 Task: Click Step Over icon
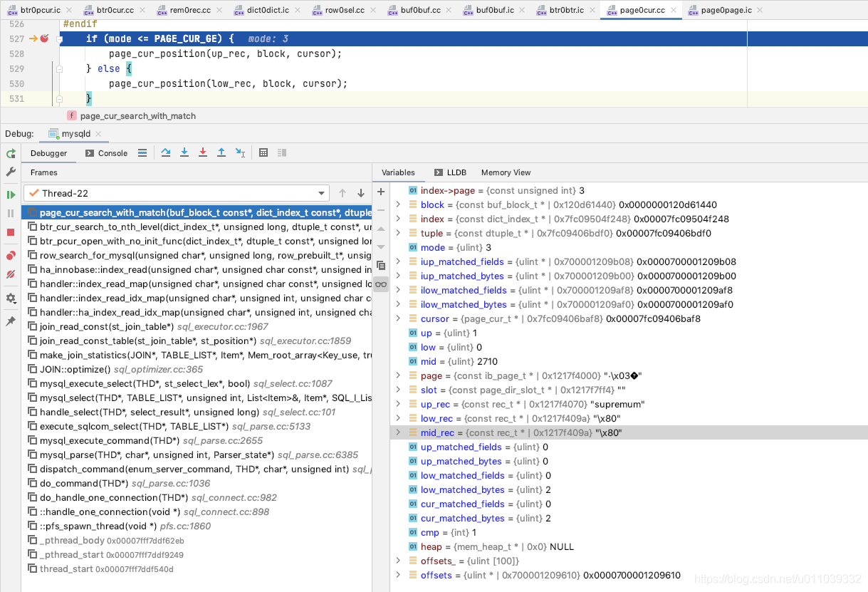[x=166, y=152]
